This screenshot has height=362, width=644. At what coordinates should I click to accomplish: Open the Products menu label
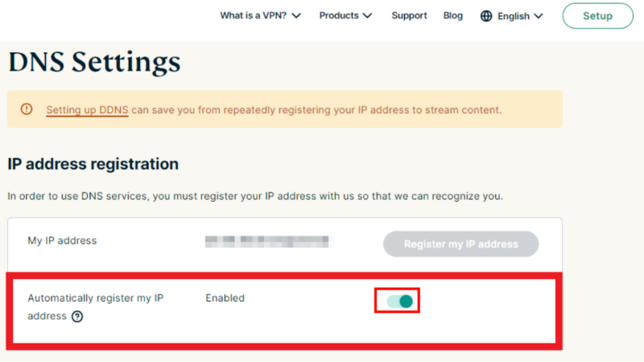339,16
